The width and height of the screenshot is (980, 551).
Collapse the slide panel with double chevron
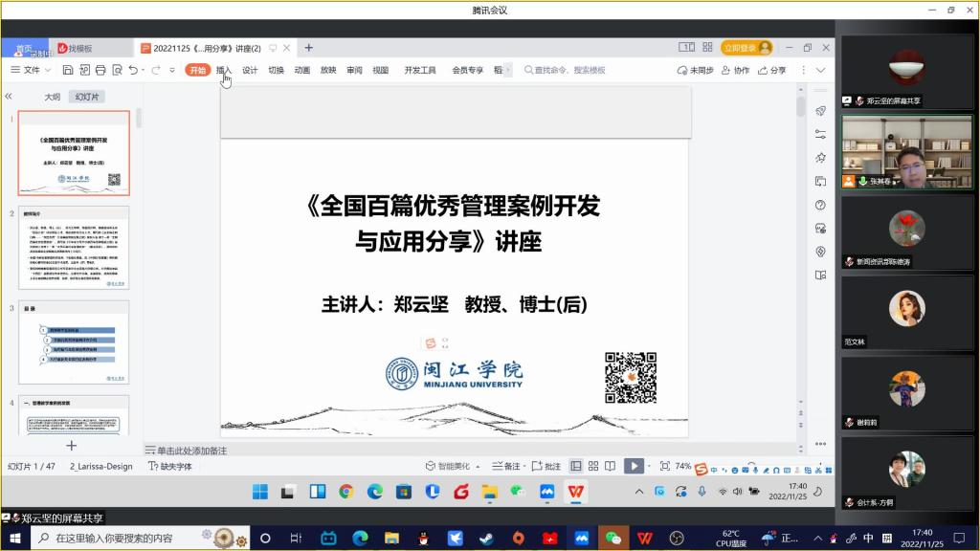pyautogui.click(x=9, y=97)
